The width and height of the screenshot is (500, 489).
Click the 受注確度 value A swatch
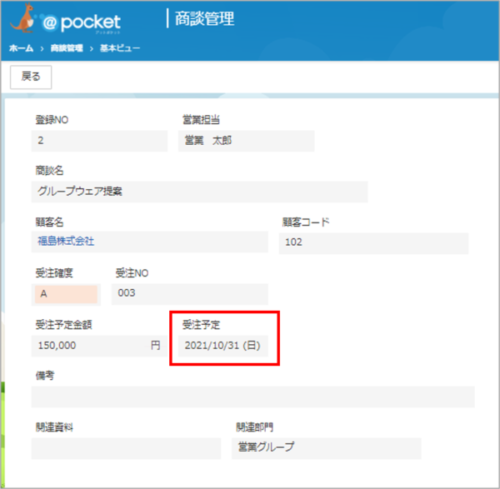coord(66,294)
